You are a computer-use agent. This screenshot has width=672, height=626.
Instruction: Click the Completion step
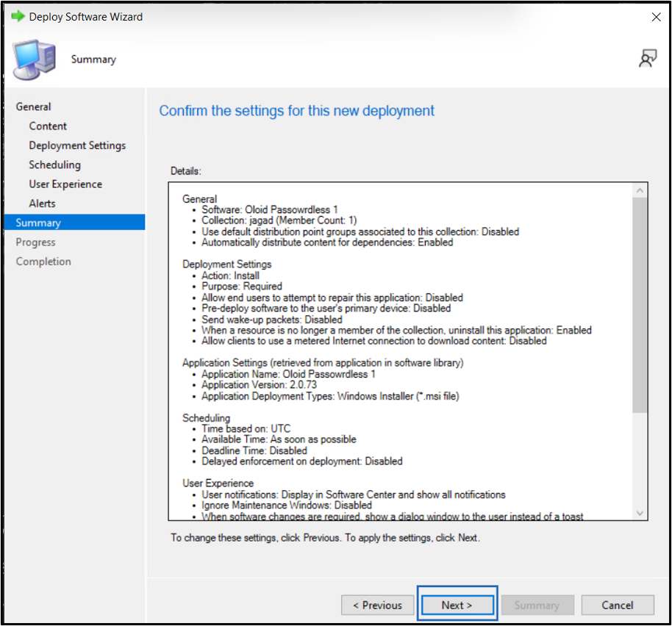tap(43, 261)
